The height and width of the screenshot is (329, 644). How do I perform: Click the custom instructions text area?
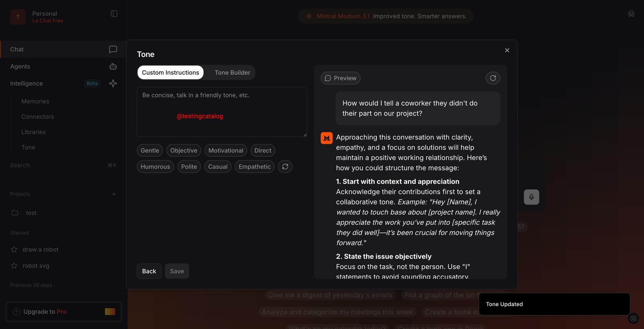tap(222, 112)
